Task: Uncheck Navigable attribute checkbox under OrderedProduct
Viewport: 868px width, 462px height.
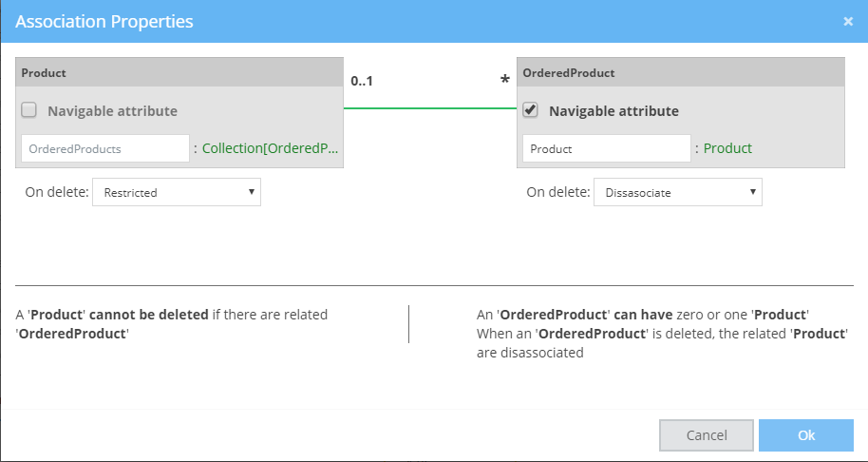Action: (x=531, y=110)
